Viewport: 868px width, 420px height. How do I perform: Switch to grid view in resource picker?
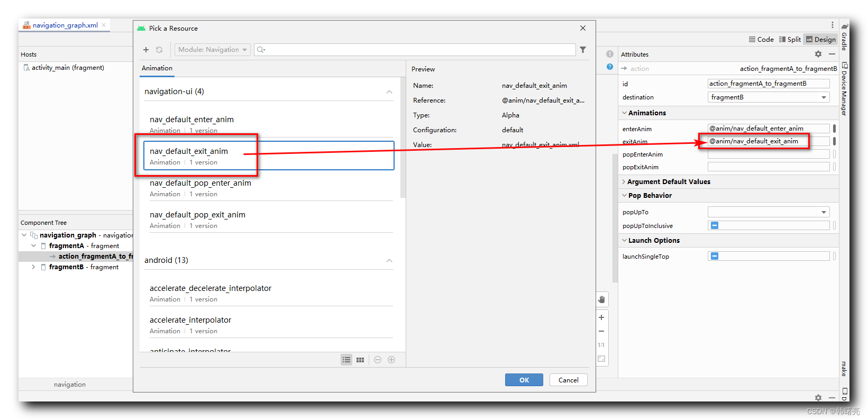click(360, 360)
